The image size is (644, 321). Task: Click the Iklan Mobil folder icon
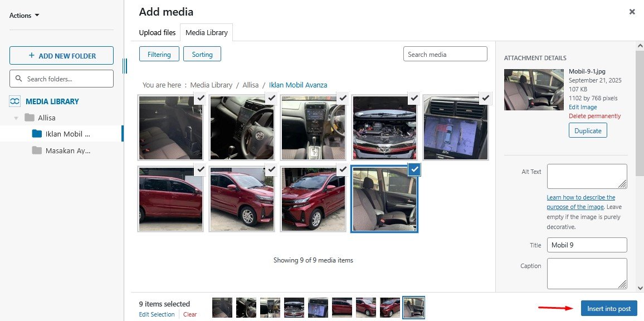coord(37,134)
